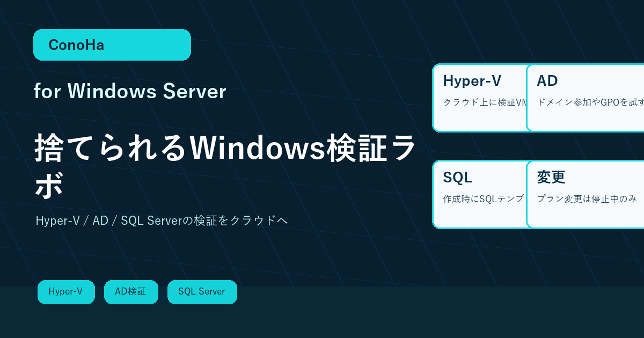Open the Hyper-V card
Image resolution: width=644 pixels, height=338 pixels.
480,98
